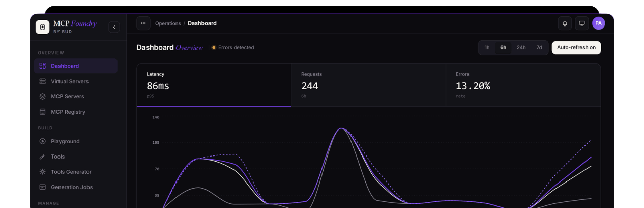Open the three-dots menu beside the breadcrumbs
Viewport: 644px width, 208px height.
point(143,23)
